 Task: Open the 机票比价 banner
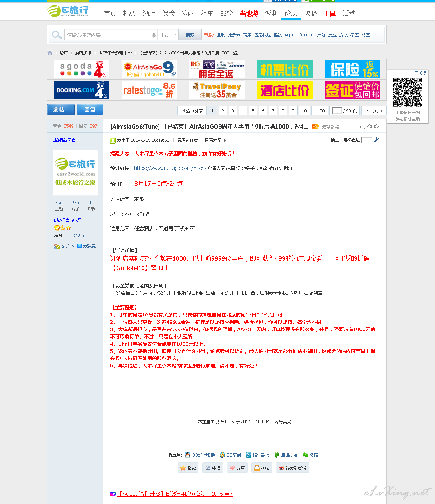(x=285, y=69)
